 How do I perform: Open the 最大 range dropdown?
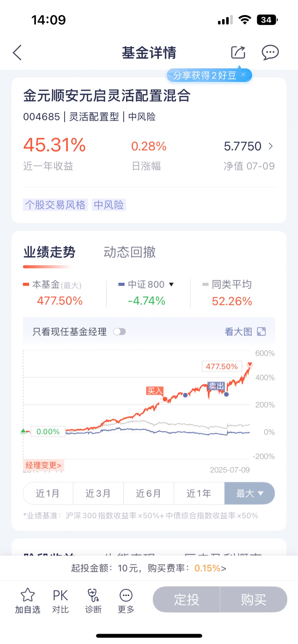(x=249, y=493)
